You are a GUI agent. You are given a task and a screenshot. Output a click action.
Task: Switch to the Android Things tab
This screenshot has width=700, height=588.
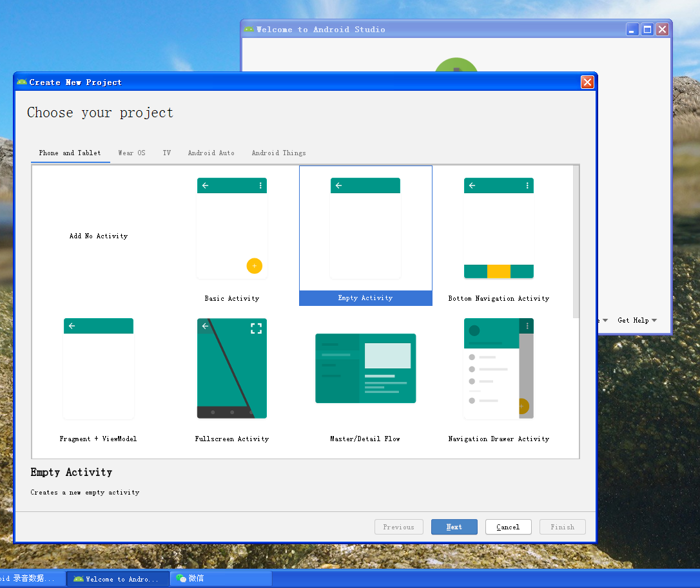point(278,153)
